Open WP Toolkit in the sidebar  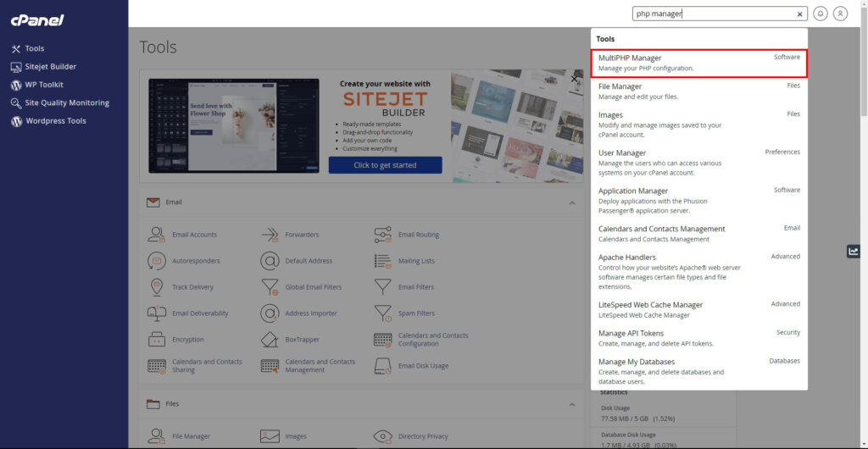pyautogui.click(x=44, y=85)
